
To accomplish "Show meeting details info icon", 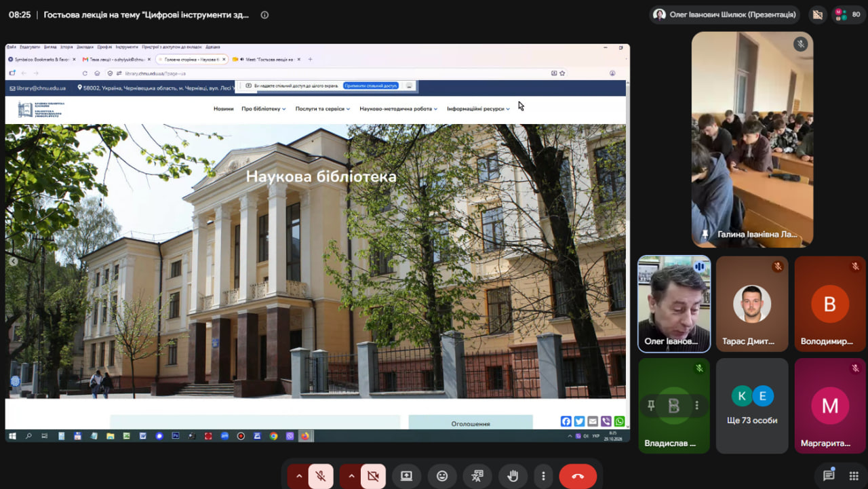I will pyautogui.click(x=264, y=15).
